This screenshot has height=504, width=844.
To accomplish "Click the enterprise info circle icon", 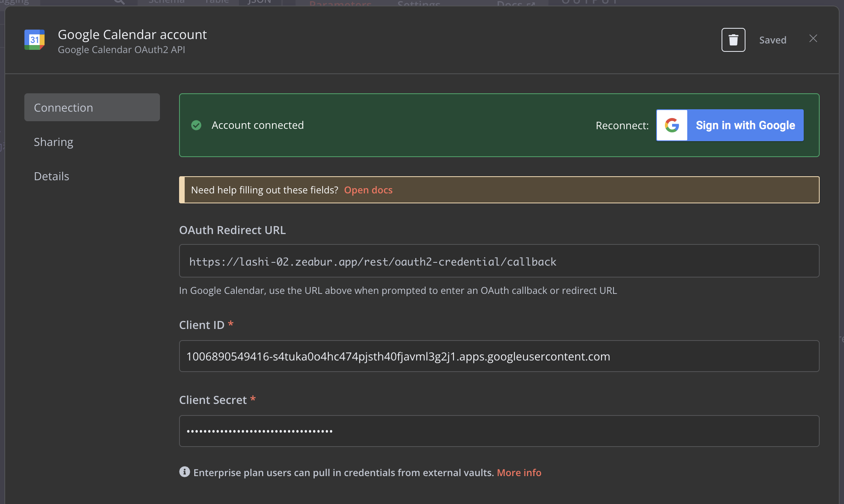I will 184,472.
